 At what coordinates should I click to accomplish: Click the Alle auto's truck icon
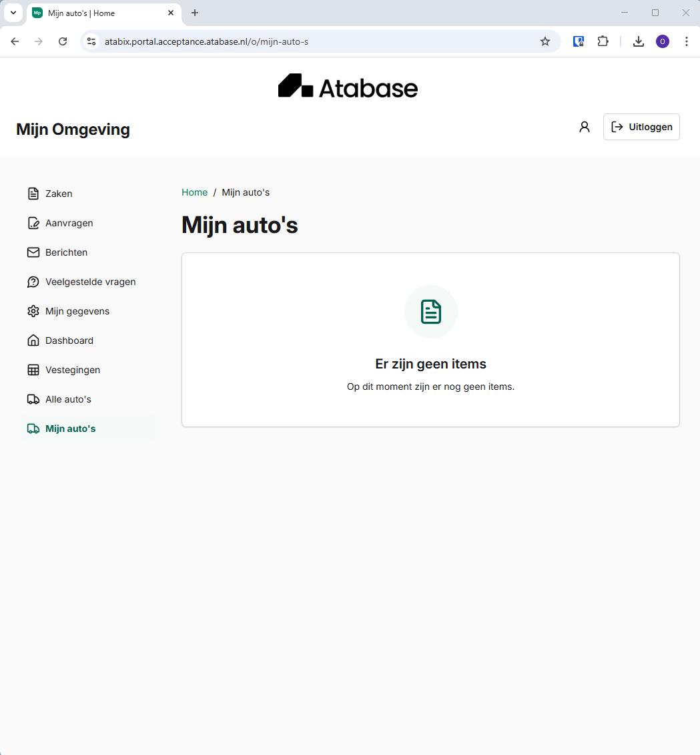[33, 399]
